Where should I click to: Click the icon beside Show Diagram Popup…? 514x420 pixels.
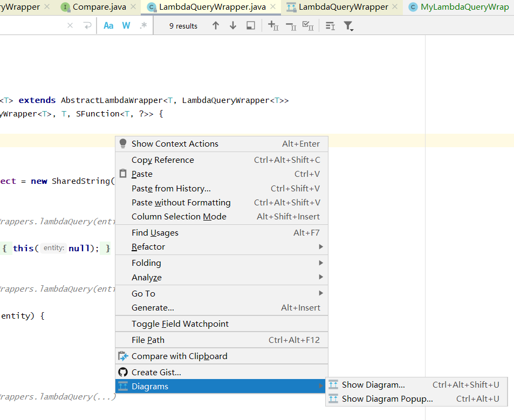(x=333, y=399)
